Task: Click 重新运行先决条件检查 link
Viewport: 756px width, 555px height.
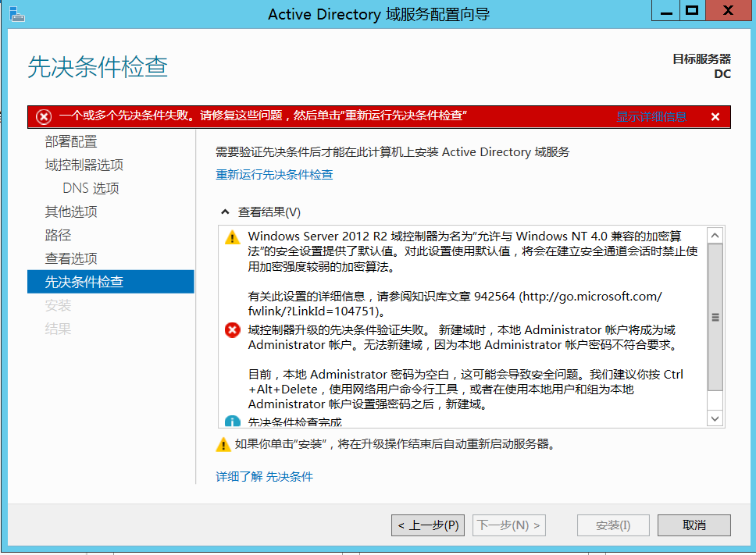Action: tap(274, 174)
